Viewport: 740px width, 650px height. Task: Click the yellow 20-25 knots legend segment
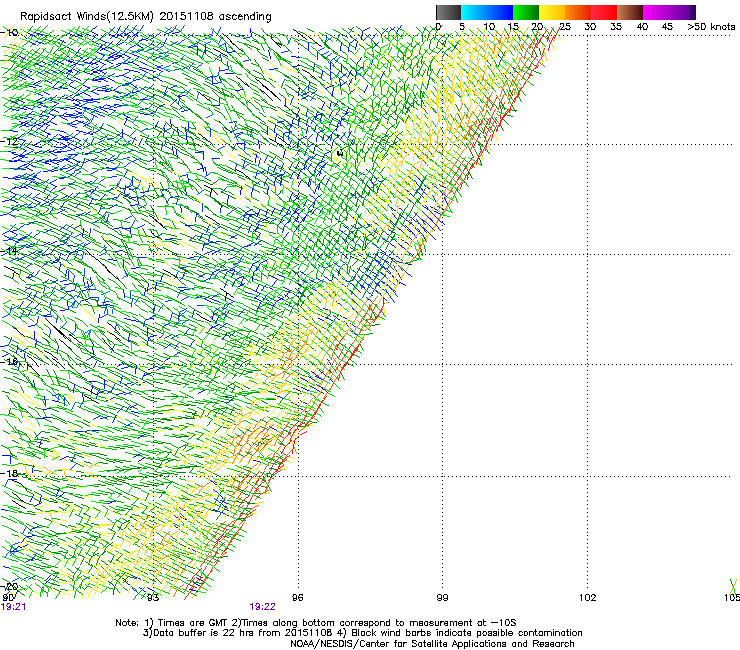click(552, 12)
